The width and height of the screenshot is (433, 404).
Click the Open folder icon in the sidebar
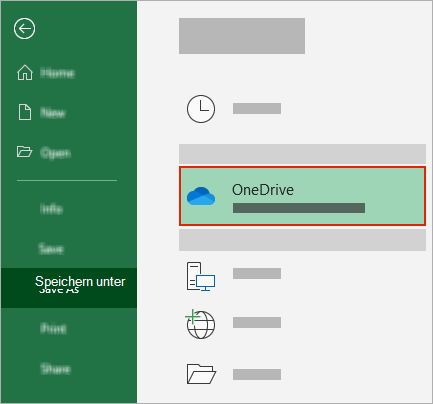(24, 151)
